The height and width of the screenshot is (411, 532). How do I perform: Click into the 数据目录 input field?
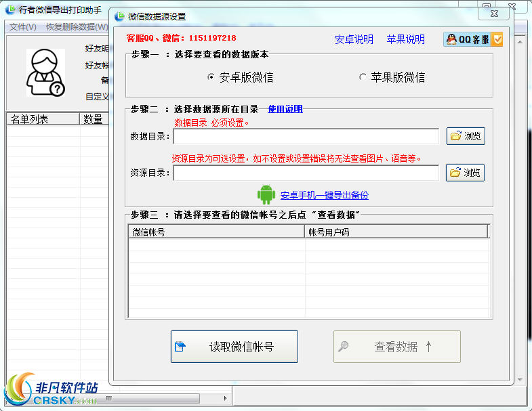[306, 136]
